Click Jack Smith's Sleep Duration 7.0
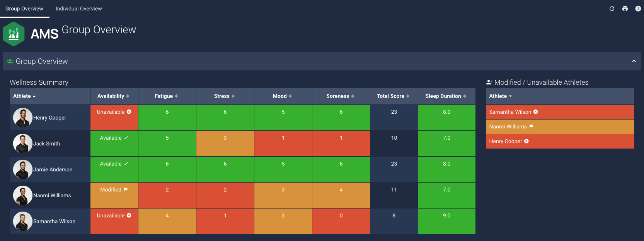This screenshot has height=241, width=644. click(447, 144)
